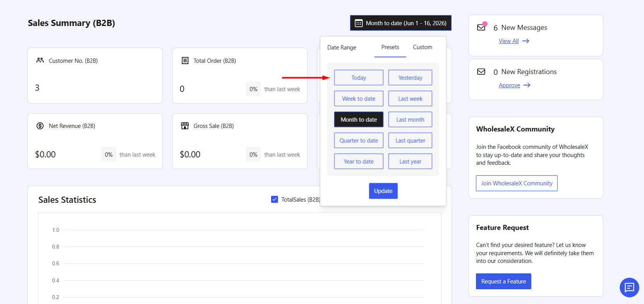
Task: Click the arrow icon next to Approve
Action: tap(527, 85)
